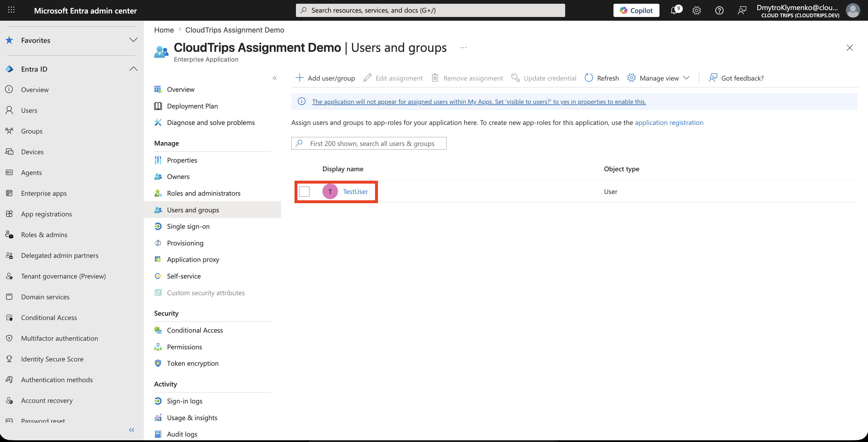
Task: Open the help question mark icon
Action: click(x=719, y=10)
